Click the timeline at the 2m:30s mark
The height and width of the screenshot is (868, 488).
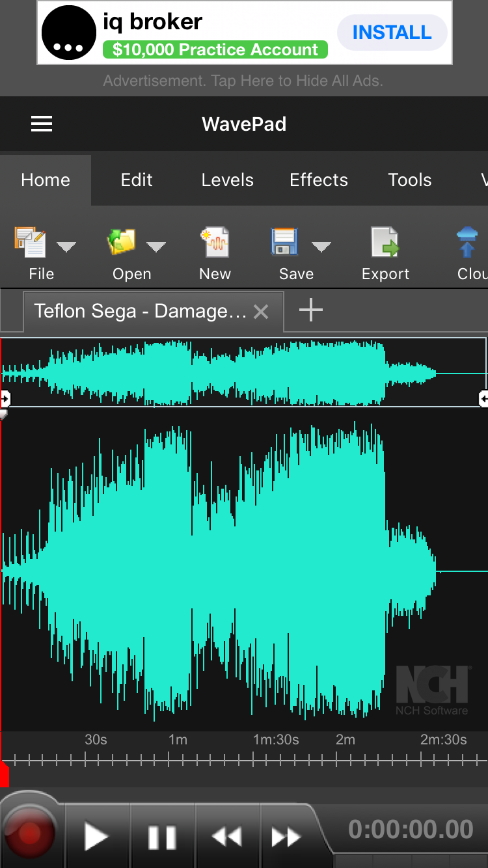coord(444,740)
